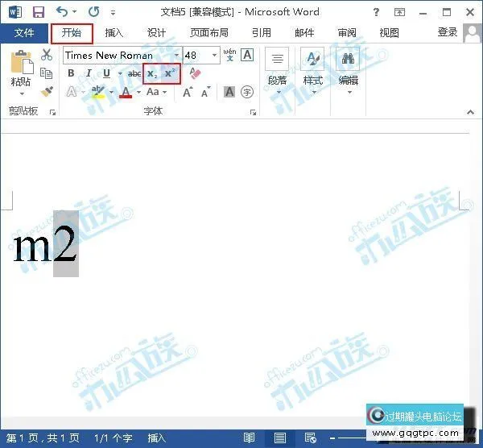Click the Redo icon
The image size is (483, 448).
(93, 12)
